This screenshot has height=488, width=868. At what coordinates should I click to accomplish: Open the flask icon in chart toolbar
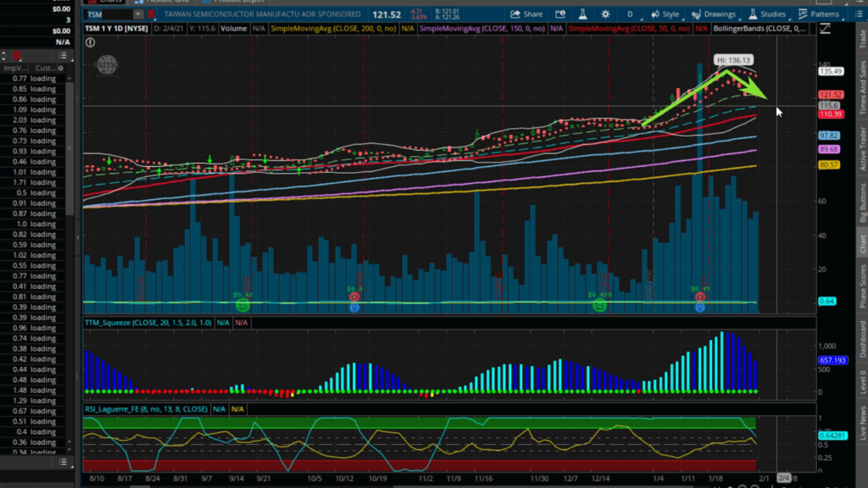tap(582, 14)
